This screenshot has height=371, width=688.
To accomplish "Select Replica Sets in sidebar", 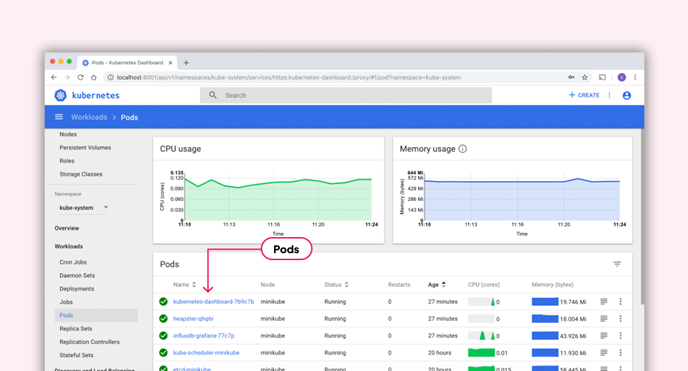I will 76,328.
